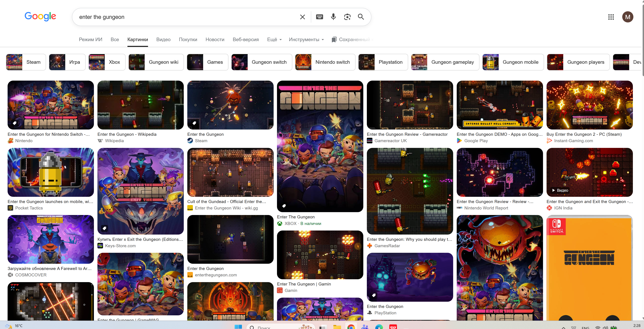Open the IGN India video thumbnail

[590, 172]
